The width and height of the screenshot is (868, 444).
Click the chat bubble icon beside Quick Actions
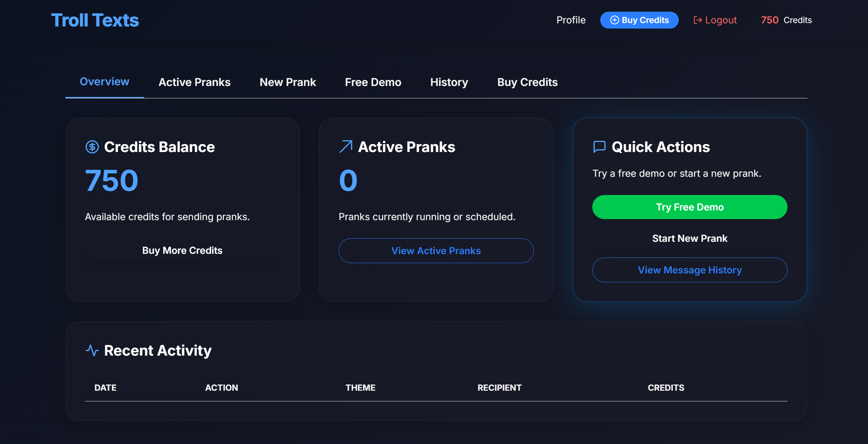pos(599,147)
